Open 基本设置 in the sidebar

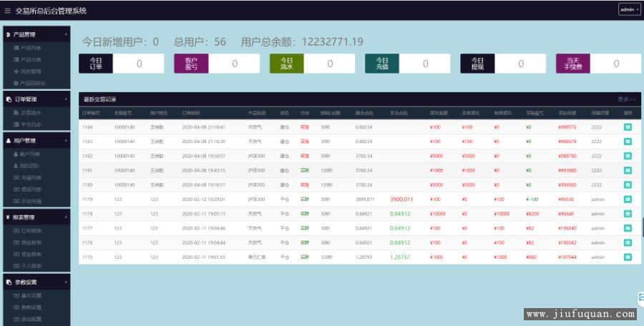click(27, 296)
